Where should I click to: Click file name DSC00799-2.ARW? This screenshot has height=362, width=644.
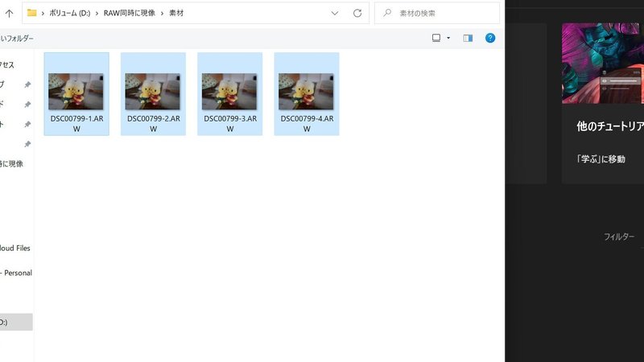coord(154,124)
